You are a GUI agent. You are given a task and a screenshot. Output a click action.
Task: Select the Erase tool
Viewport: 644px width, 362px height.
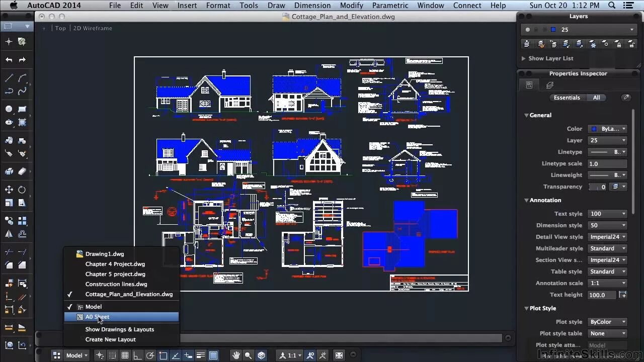(22, 171)
